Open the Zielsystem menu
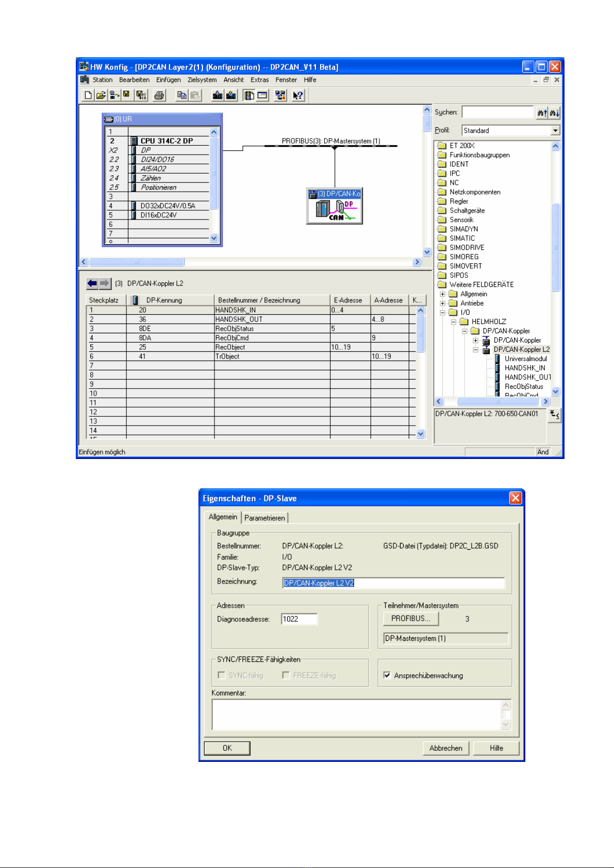Screen dimensions: 614x868 202,80
